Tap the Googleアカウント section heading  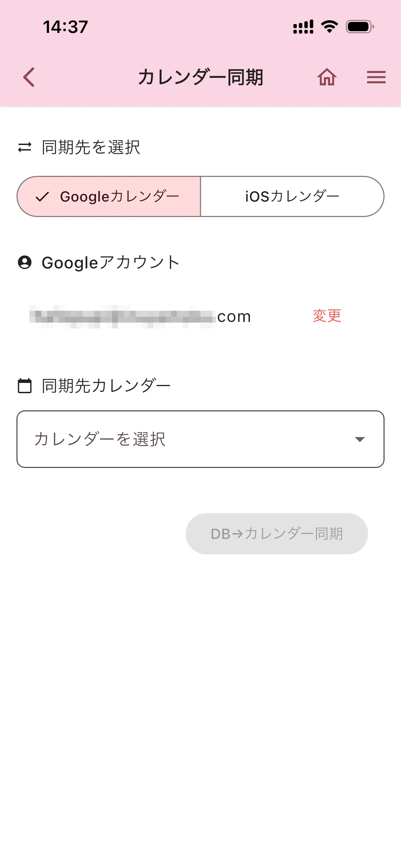(x=110, y=263)
